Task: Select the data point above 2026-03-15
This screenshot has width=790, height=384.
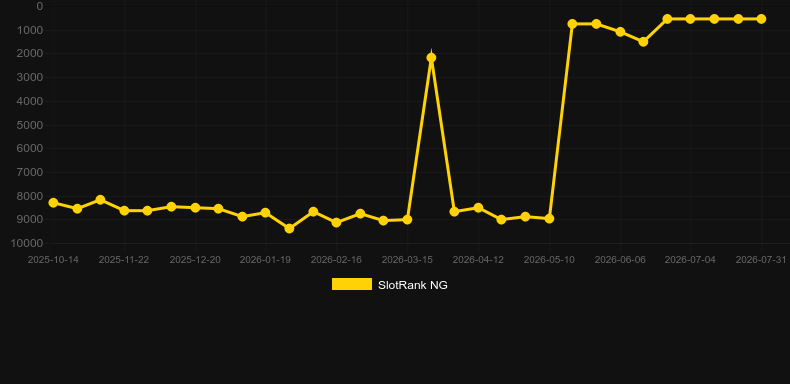Action: pos(408,220)
